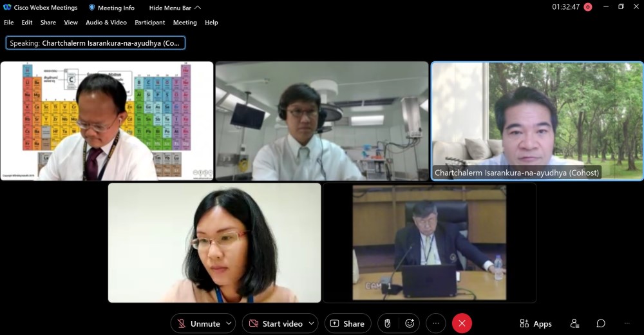This screenshot has height=335, width=644.
Task: Open Meeting Info
Action: coord(111,8)
